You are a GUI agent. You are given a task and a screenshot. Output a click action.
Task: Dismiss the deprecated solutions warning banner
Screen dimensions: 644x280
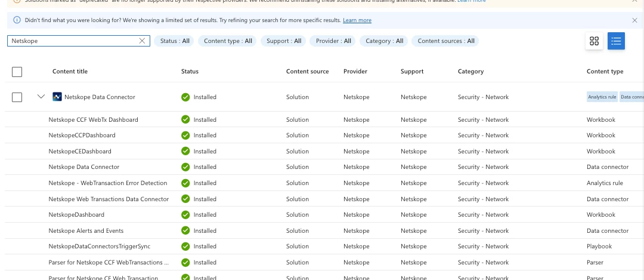[634, 1]
